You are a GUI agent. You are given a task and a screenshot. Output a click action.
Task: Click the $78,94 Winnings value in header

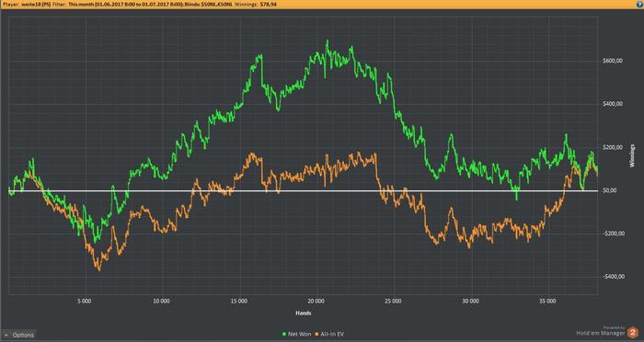pos(269,4)
